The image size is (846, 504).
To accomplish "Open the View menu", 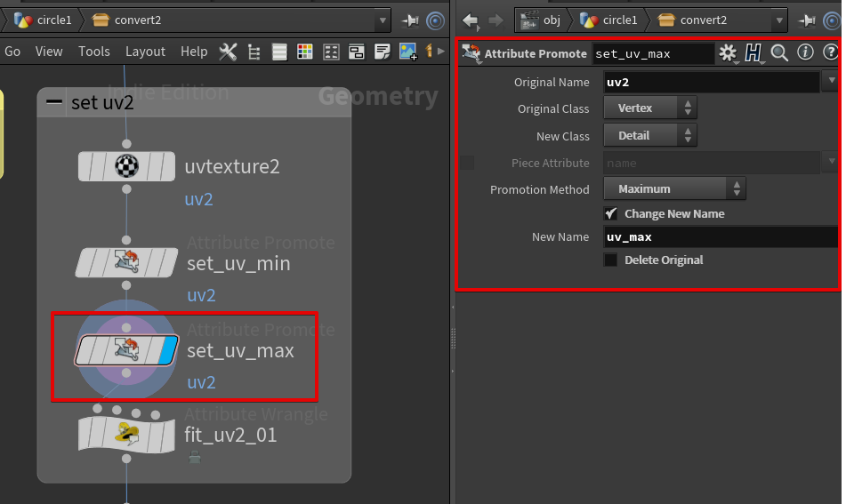I will 49,52.
